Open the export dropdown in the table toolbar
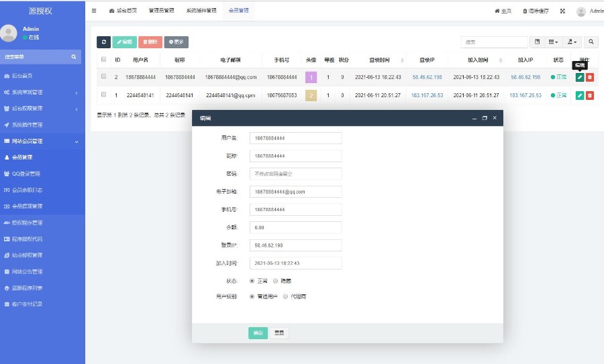Image resolution: width=604 pixels, height=364 pixels. [572, 42]
